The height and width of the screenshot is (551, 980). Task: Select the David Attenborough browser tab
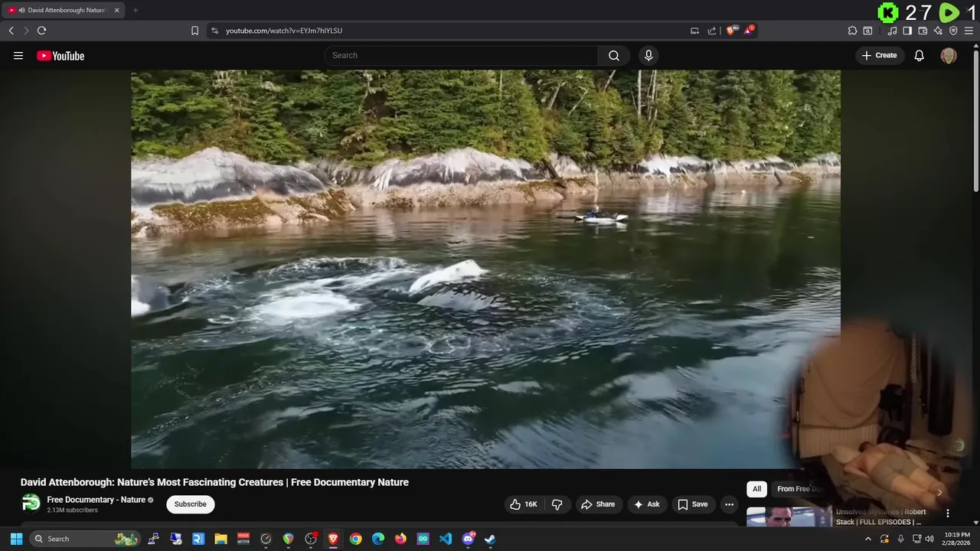click(x=63, y=10)
